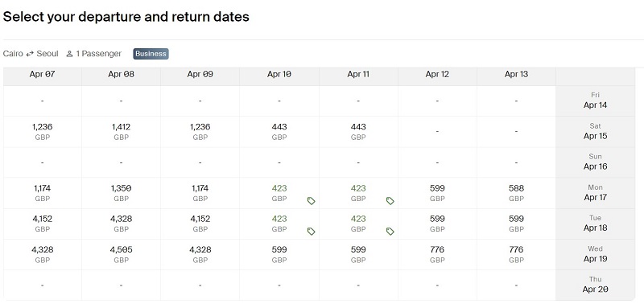Choose the Wed Apr 19 return row header

click(595, 255)
